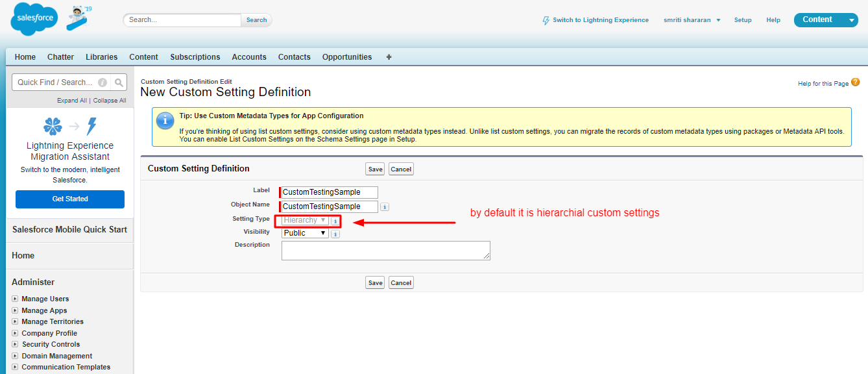Viewport: 868px width, 374px height.
Task: Click the info icon next to Visibility
Action: (x=335, y=233)
